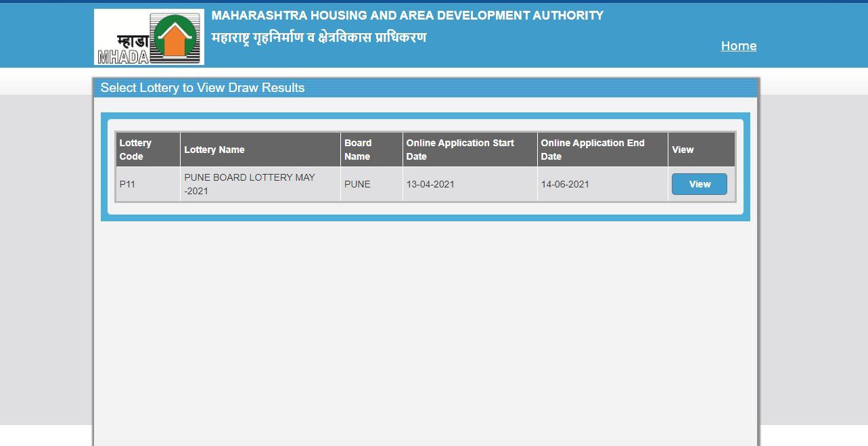Click the Board Name column header

point(359,149)
